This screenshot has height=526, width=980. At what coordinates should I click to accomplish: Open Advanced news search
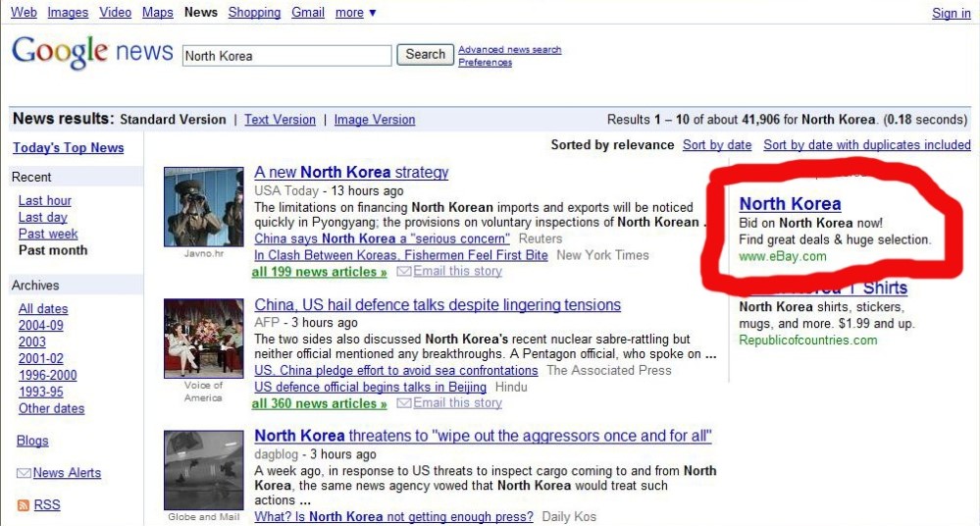coord(509,49)
